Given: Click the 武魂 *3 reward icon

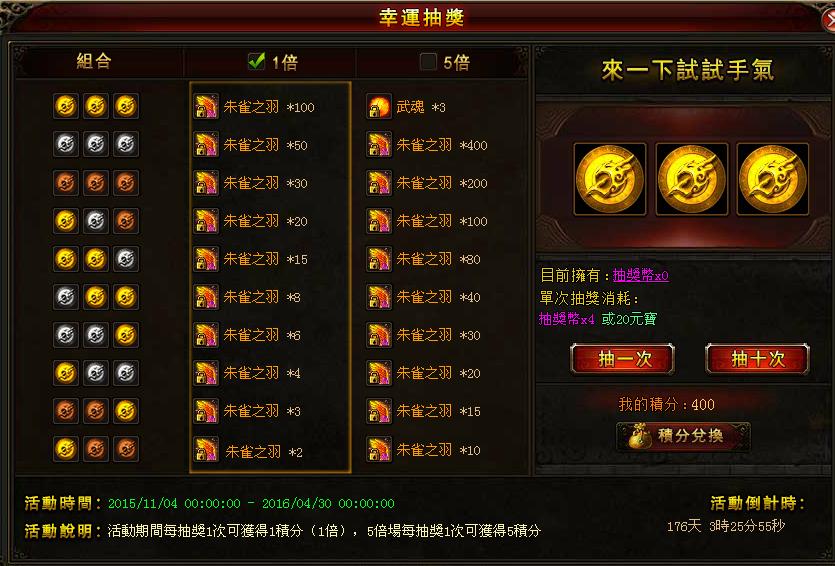Looking at the screenshot, I should (x=379, y=106).
